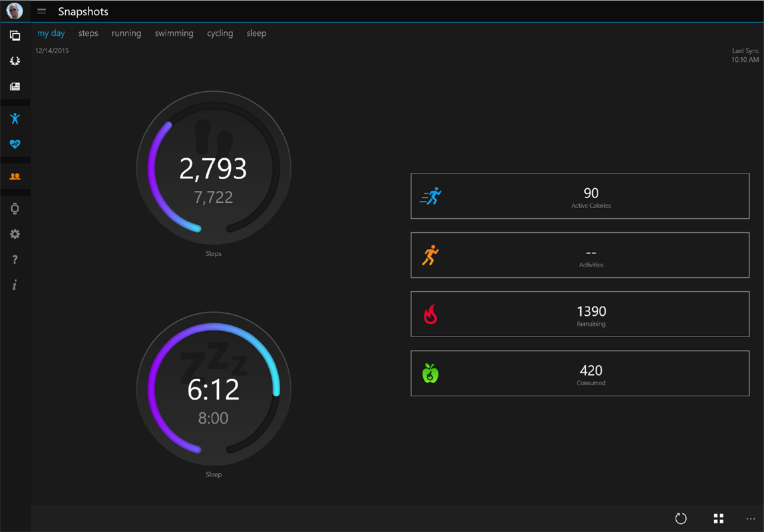Click the Consumed apple icon

[431, 373]
